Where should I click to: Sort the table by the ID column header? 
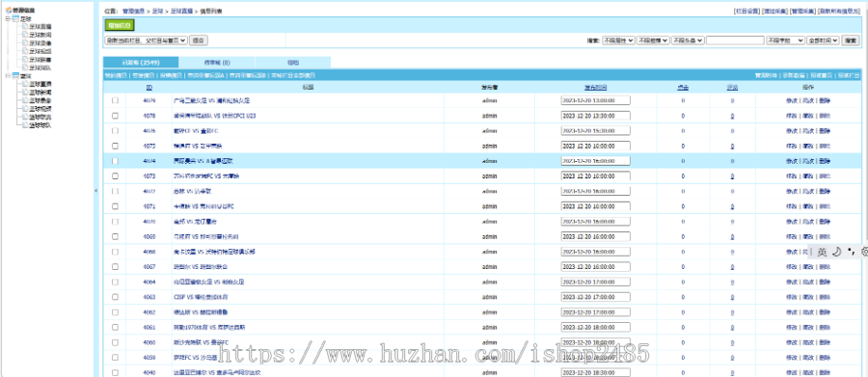pyautogui.click(x=149, y=87)
